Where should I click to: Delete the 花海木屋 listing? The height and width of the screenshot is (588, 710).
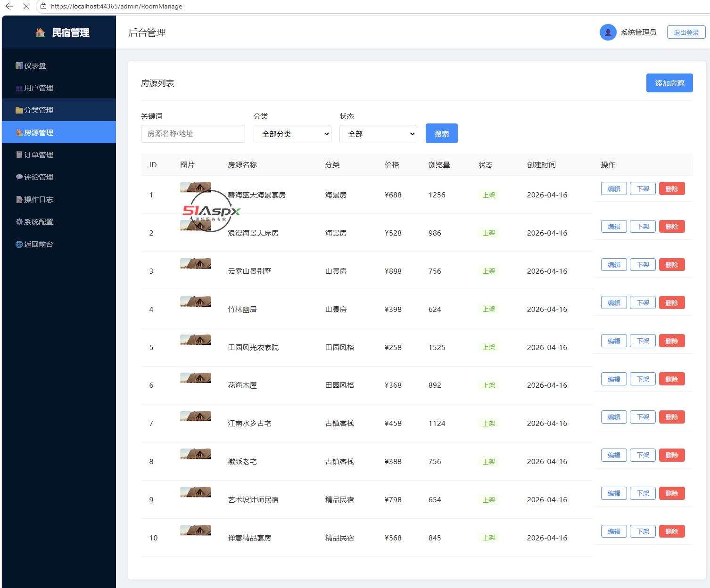672,379
